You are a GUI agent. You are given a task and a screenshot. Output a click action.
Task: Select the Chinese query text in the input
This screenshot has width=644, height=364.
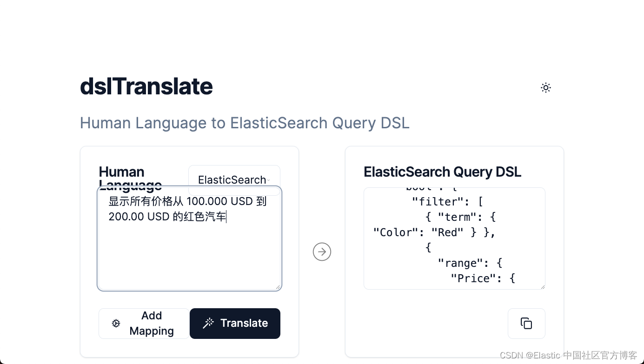(x=186, y=209)
